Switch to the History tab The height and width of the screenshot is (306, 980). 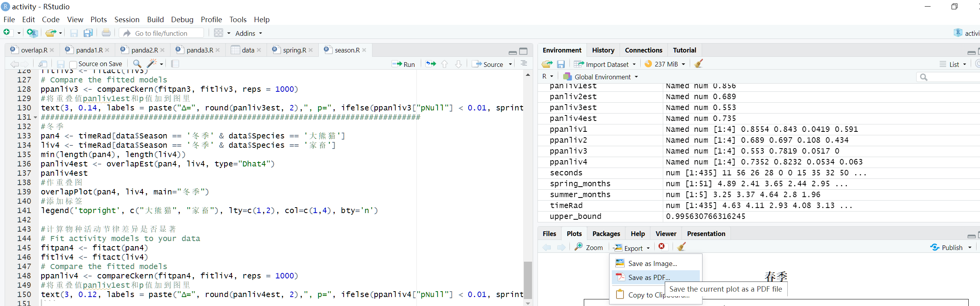point(603,50)
